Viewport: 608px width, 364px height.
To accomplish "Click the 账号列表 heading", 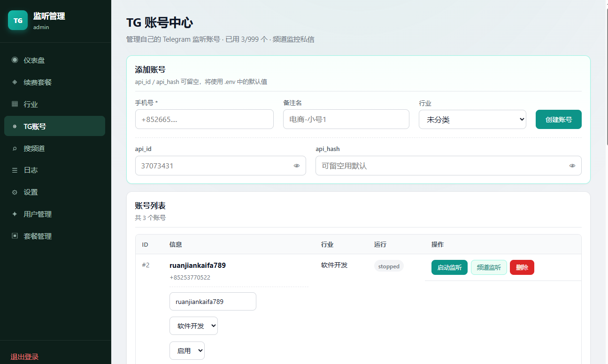I will click(150, 205).
